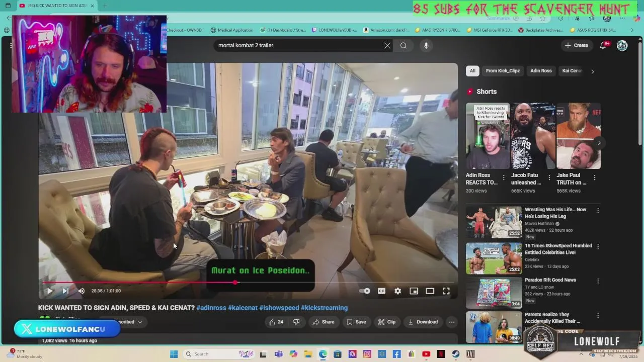Create a Clip of the video

click(x=387, y=322)
